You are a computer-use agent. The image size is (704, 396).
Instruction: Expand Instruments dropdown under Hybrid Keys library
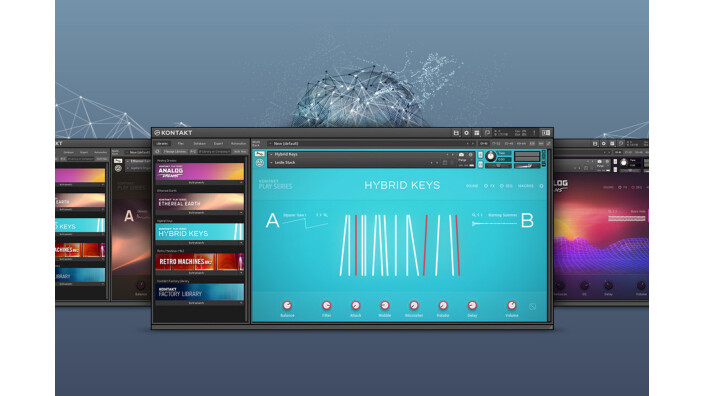coord(199,243)
